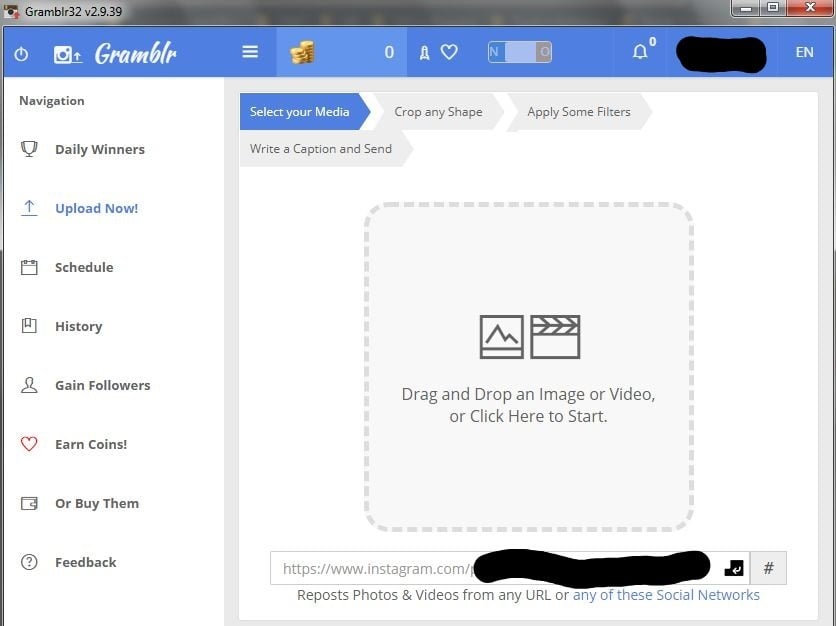
Task: Click the hashtag # button
Action: coord(768,568)
